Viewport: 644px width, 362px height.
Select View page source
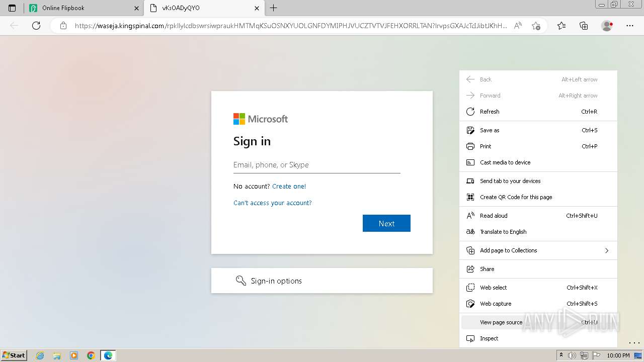click(538, 322)
